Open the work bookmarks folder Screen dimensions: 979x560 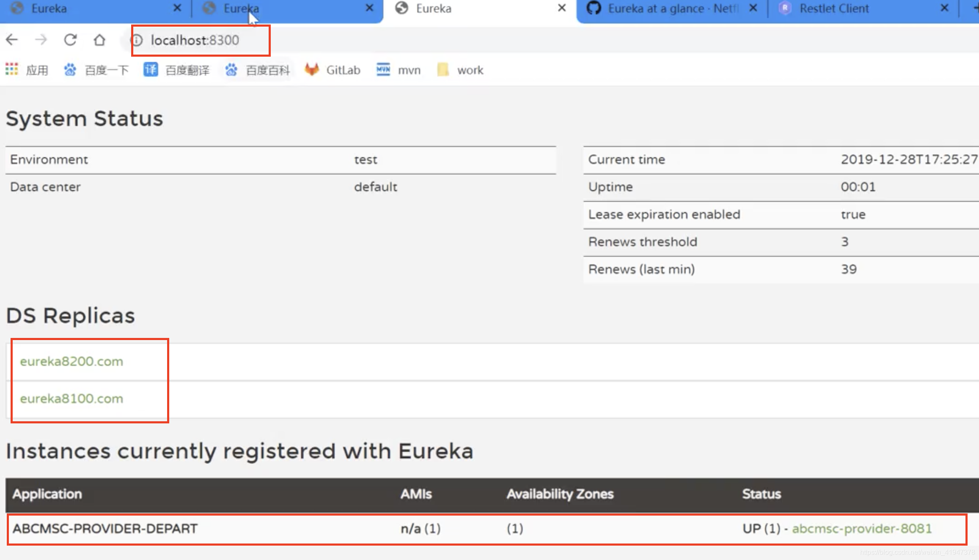click(460, 70)
